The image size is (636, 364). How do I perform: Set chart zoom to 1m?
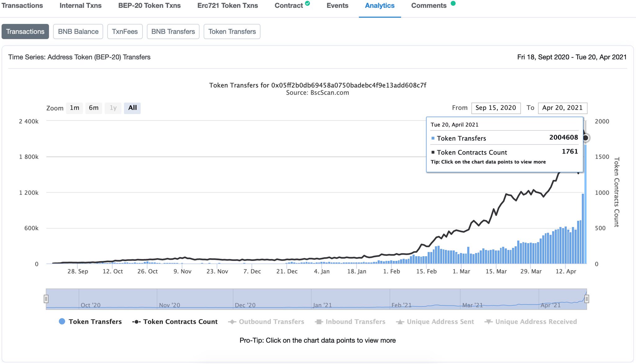(x=75, y=108)
